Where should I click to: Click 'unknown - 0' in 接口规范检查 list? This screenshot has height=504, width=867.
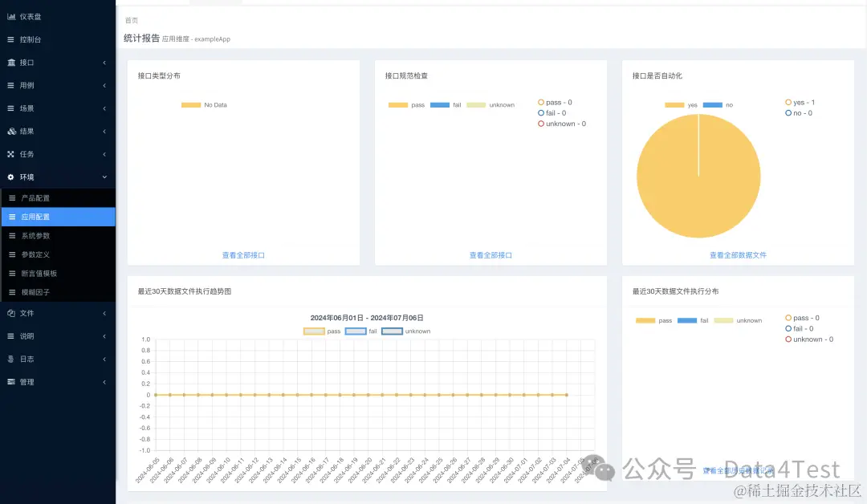(x=562, y=124)
